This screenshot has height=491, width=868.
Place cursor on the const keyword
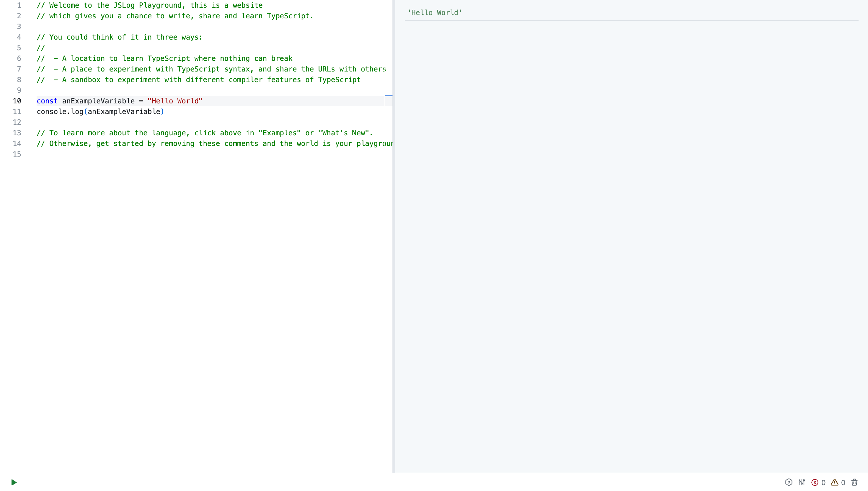[47, 101]
